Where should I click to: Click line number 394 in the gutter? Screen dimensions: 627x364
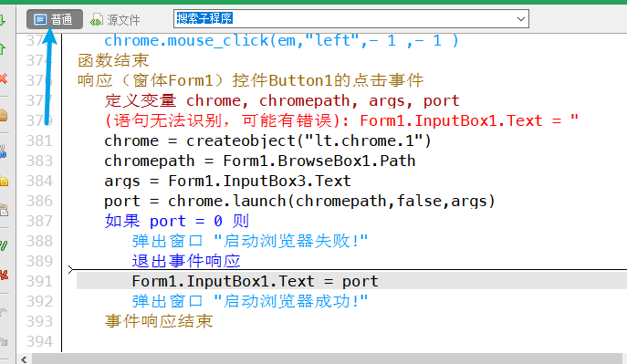pos(39,341)
